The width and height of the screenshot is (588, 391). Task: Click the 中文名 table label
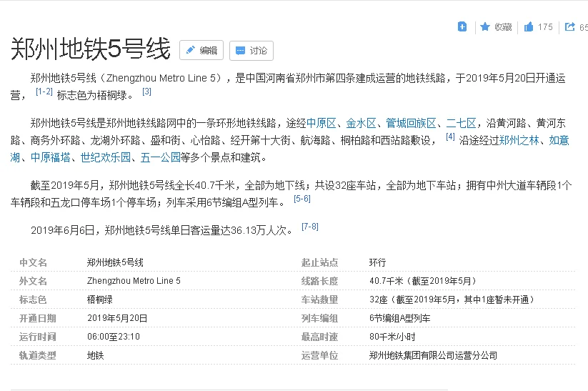[33, 262]
